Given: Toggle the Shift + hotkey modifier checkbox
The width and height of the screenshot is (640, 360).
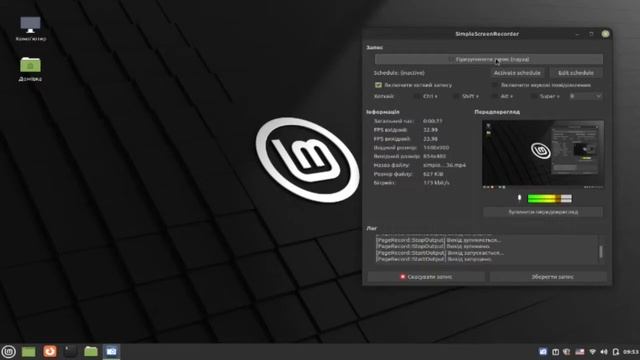Looking at the screenshot, I should pos(456,96).
